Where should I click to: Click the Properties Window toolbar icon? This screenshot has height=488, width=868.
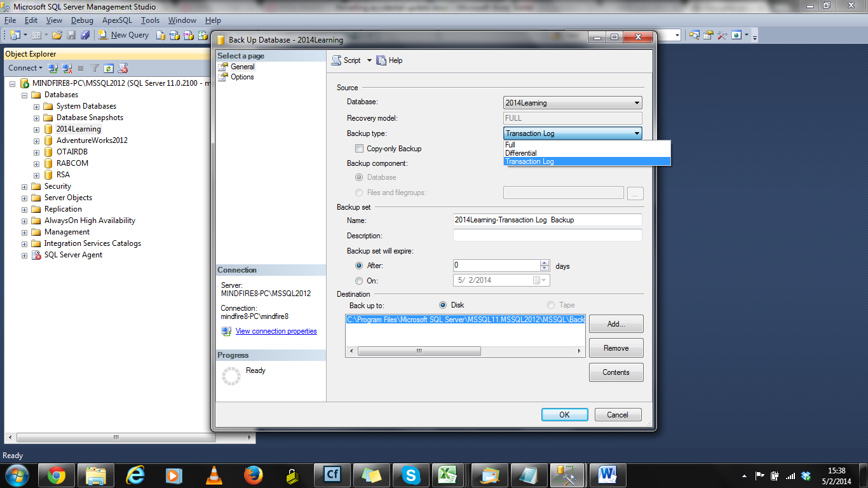[709, 35]
